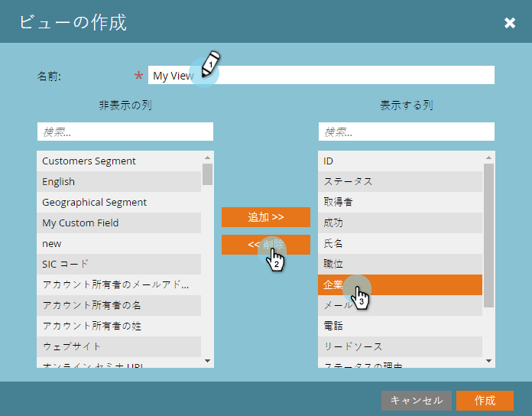Viewport: 532px width, 416px height.
Task: Click the キャンセル button
Action: 417,401
